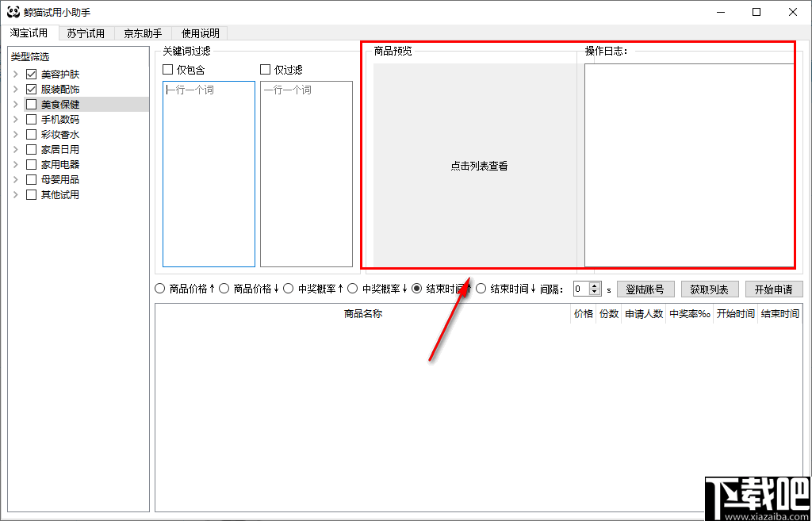Screen dimensions: 812x521
Task: Uncheck the 服装配饰 category checkbox
Action: [29, 89]
